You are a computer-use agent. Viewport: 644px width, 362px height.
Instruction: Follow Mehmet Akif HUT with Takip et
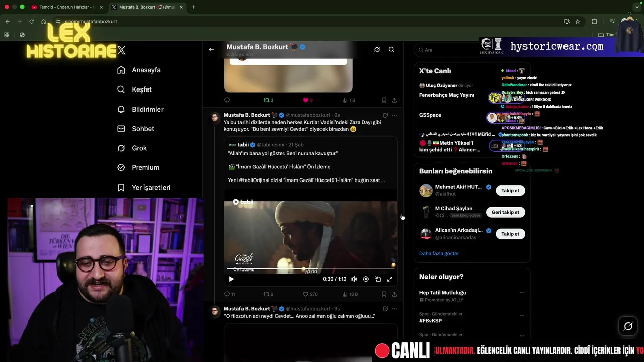(x=510, y=191)
